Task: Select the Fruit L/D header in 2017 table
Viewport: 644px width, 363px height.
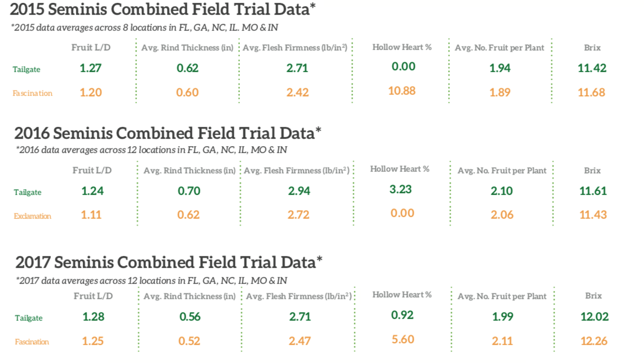Action: pyautogui.click(x=93, y=296)
